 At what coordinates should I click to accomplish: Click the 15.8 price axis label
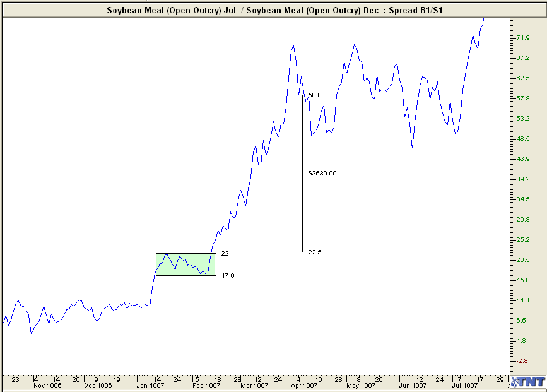pyautogui.click(x=523, y=280)
